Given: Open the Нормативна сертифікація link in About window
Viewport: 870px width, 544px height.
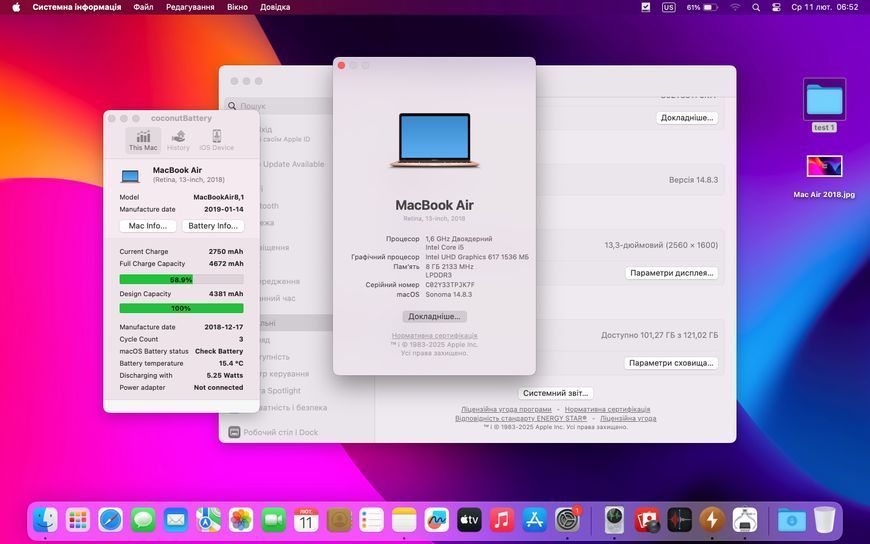Looking at the screenshot, I should click(x=434, y=336).
